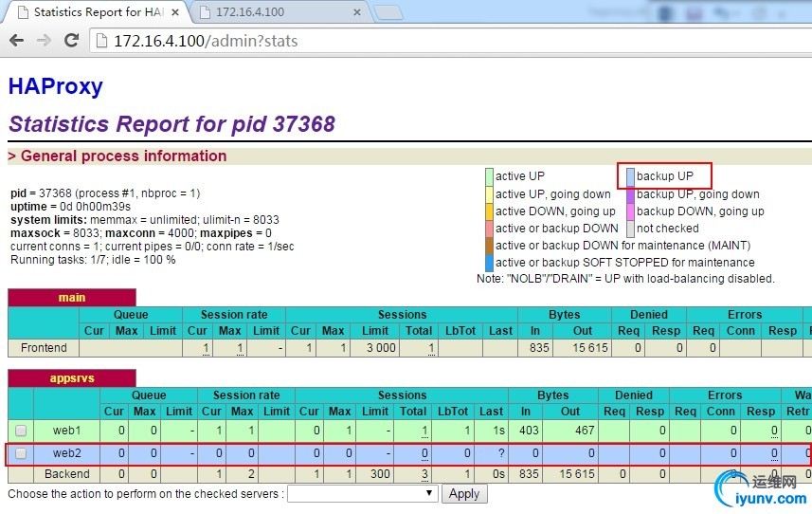Click the LbTot column header in appsrvs
Viewport: 812px width, 514px height.
(453, 412)
